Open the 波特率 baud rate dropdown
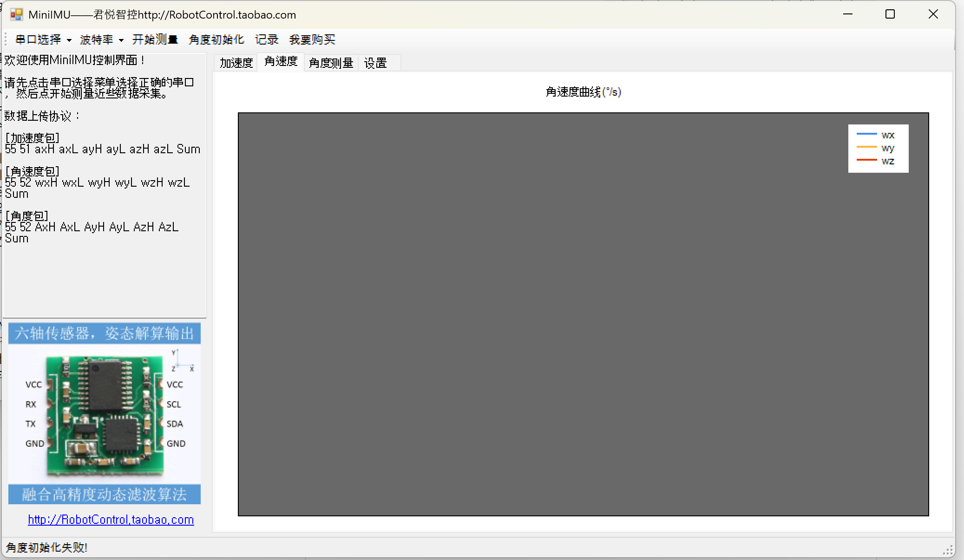Image resolution: width=964 pixels, height=560 pixels. (101, 39)
